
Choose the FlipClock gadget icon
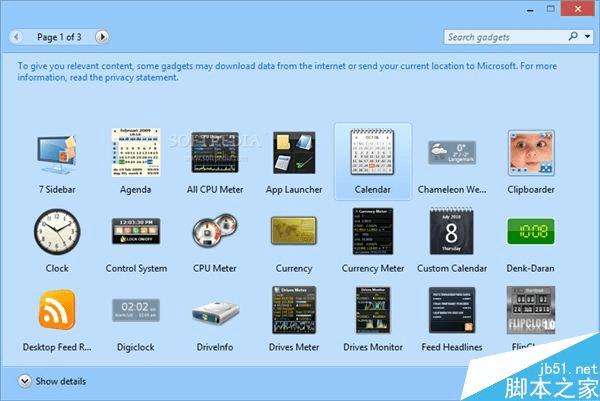pyautogui.click(x=531, y=310)
